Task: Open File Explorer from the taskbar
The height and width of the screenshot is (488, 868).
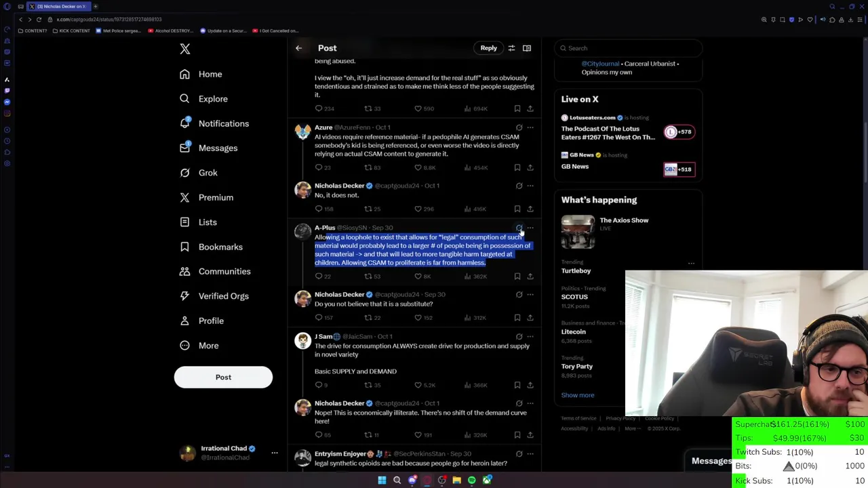Action: click(x=457, y=480)
